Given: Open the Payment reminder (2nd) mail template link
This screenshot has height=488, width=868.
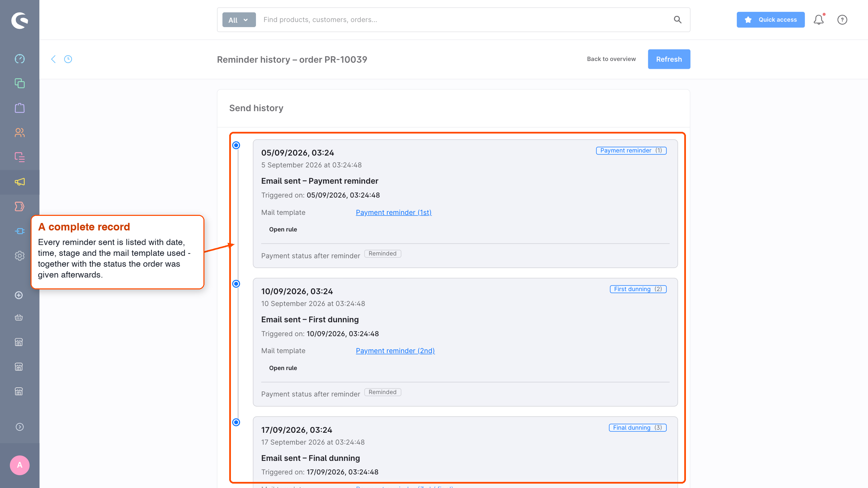Looking at the screenshot, I should coord(395,351).
